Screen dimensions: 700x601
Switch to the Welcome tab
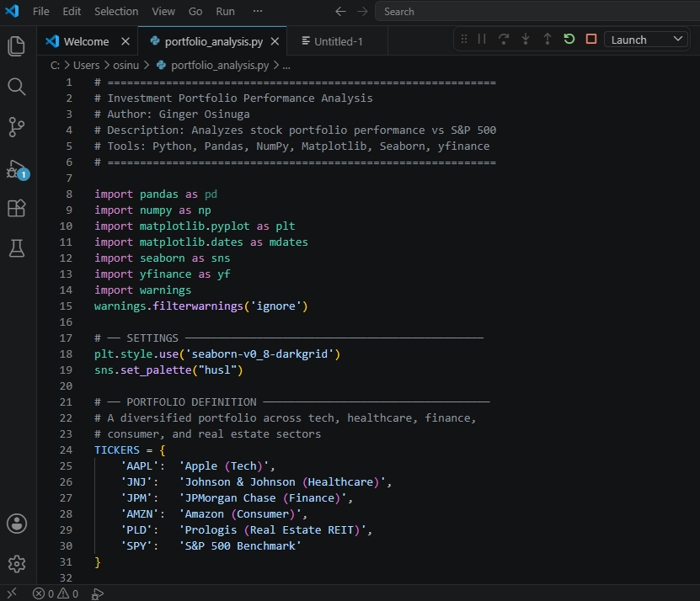87,41
